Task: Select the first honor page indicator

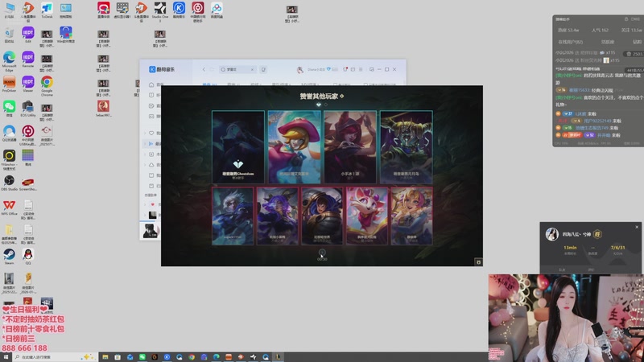Action: click(318, 105)
